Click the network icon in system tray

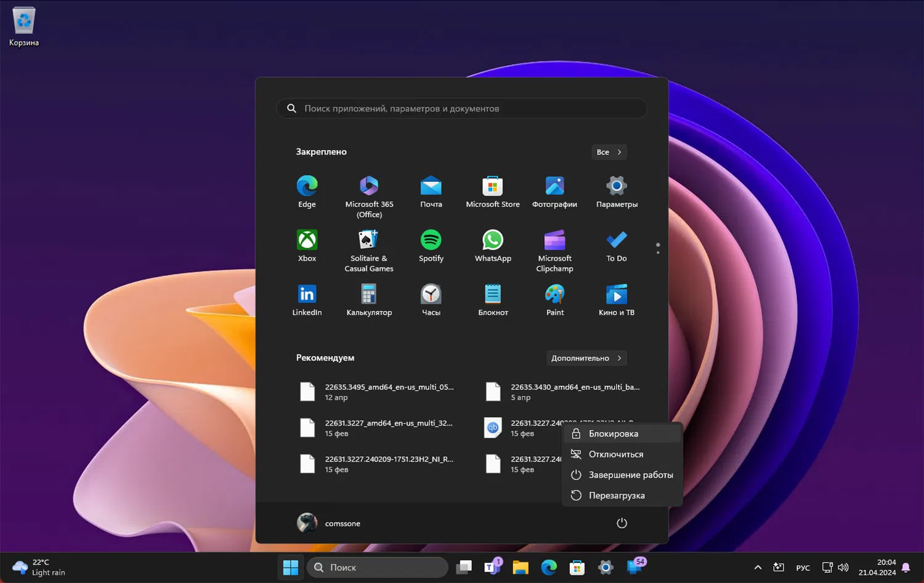[x=827, y=568]
